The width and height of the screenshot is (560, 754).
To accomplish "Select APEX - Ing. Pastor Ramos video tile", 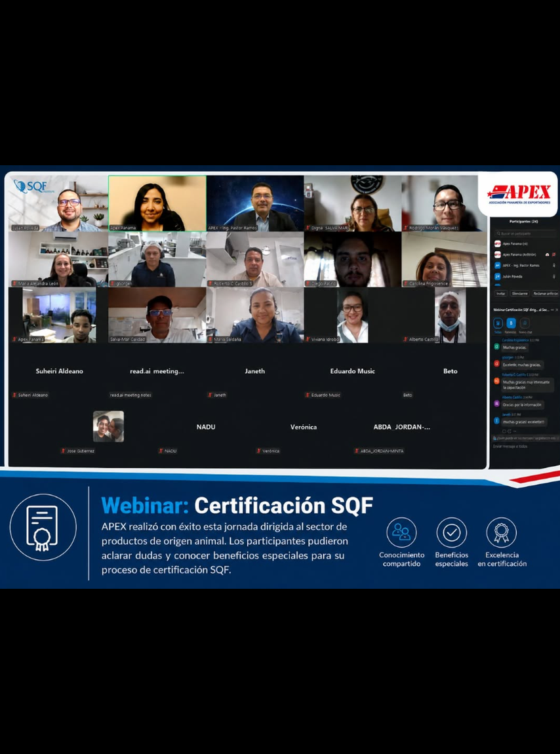I will (x=255, y=203).
